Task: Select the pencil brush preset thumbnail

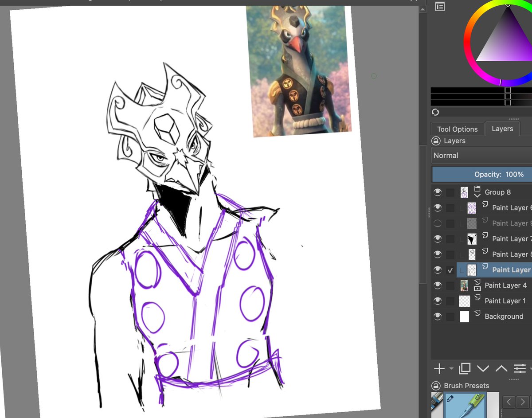Action: coord(437,405)
